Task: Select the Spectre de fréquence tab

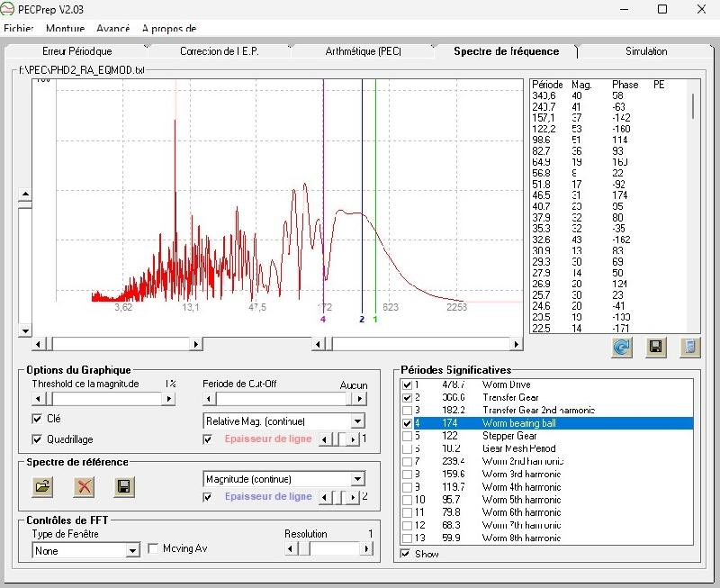Action: click(x=506, y=51)
